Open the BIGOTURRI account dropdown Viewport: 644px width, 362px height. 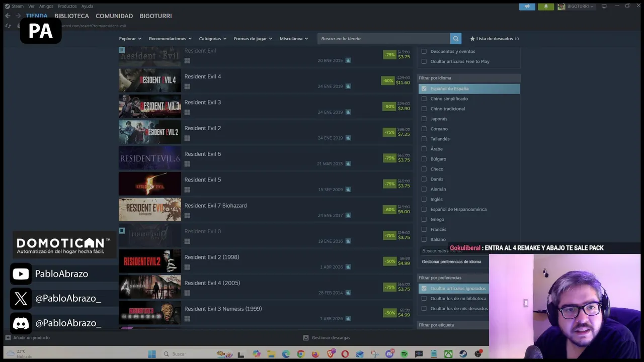pos(580,7)
